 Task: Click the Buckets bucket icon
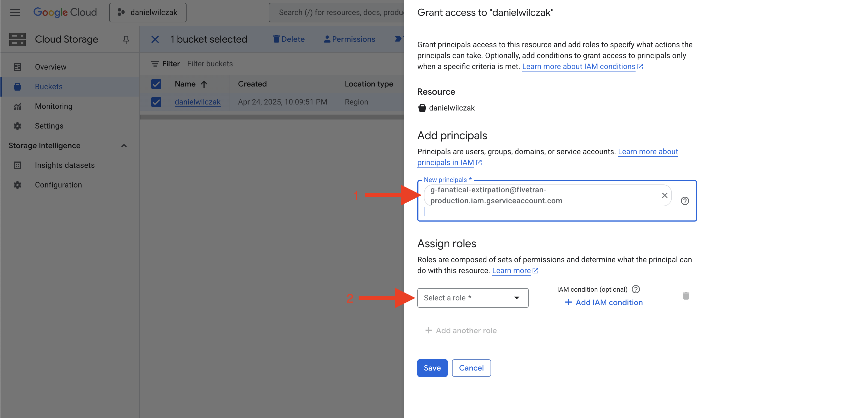tap(17, 86)
